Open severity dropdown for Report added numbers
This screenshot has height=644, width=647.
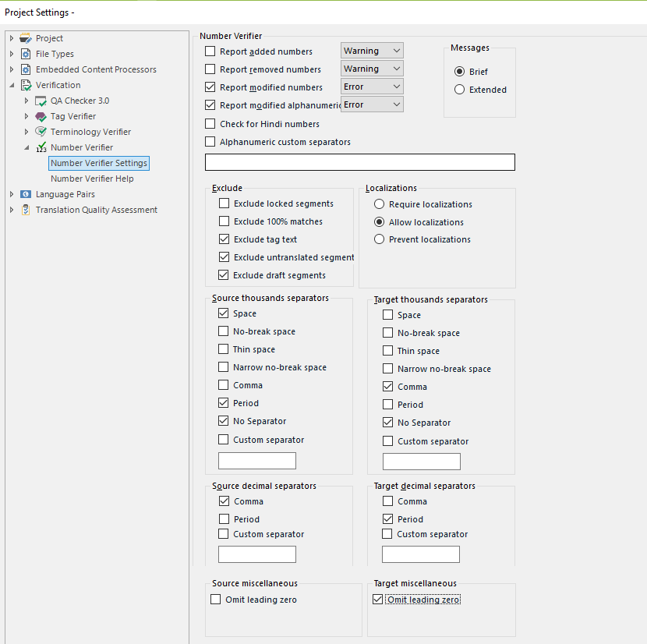coord(372,51)
